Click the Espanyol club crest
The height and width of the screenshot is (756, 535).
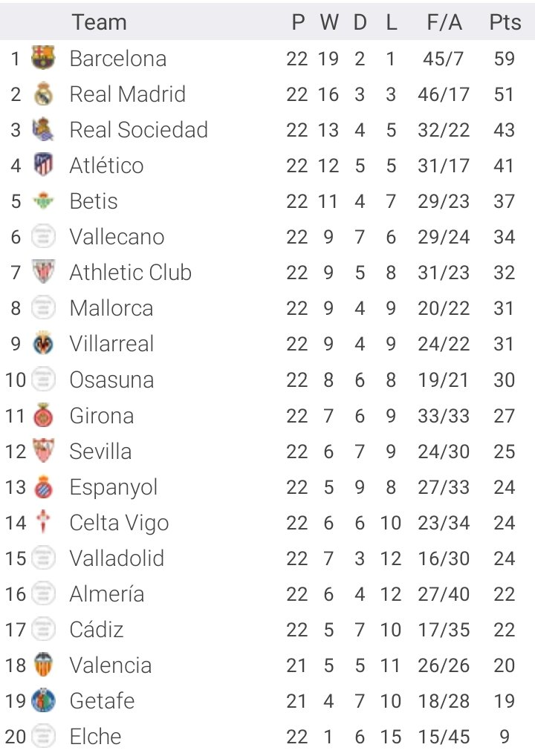[43, 486]
